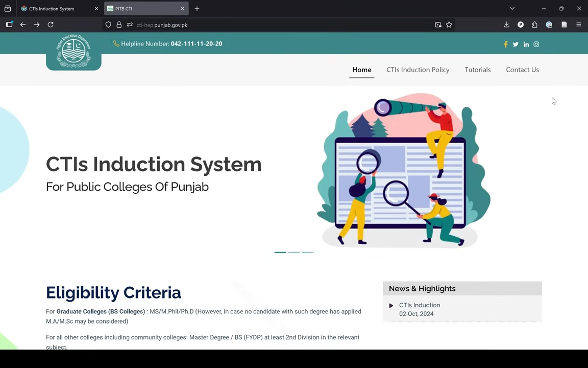588x368 pixels.
Task: Reload the page
Action: [51, 25]
